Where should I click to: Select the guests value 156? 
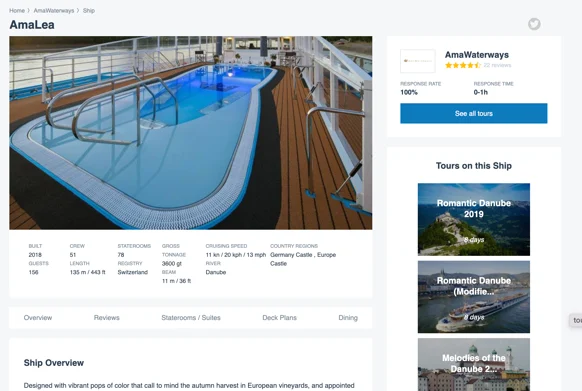[x=33, y=272]
